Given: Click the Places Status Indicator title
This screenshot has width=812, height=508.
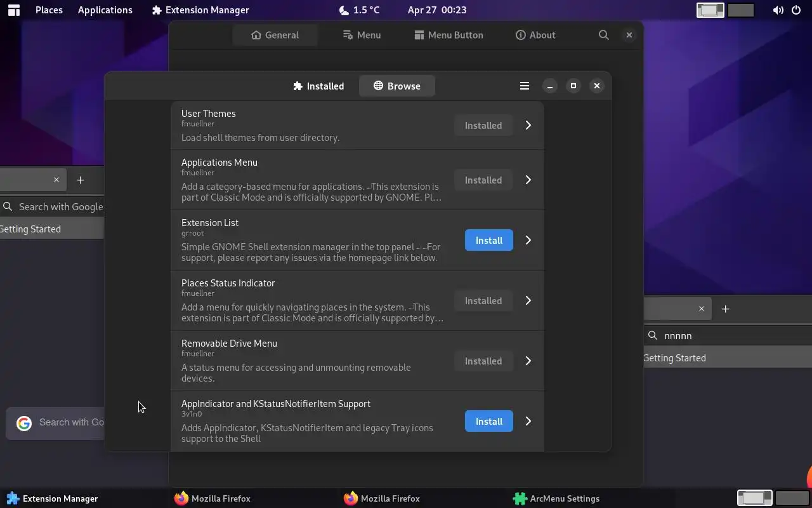Looking at the screenshot, I should tap(228, 283).
